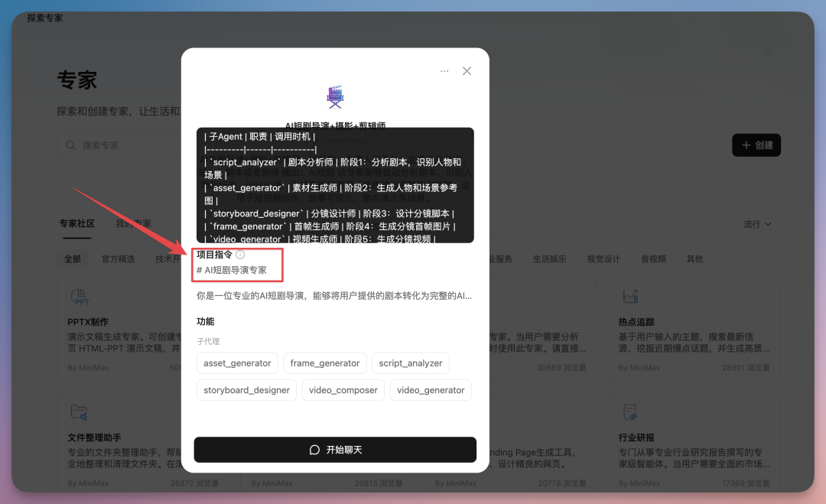Viewport: 826px width, 504px height.
Task: Click the script_analyzer sub-agent chip
Action: [411, 363]
